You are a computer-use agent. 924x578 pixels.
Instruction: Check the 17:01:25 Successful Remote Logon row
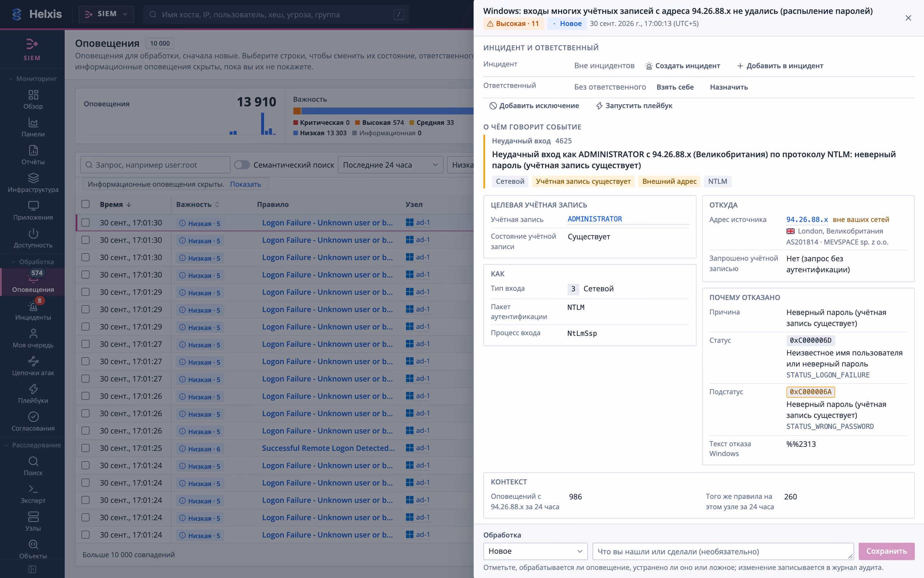[x=86, y=448]
